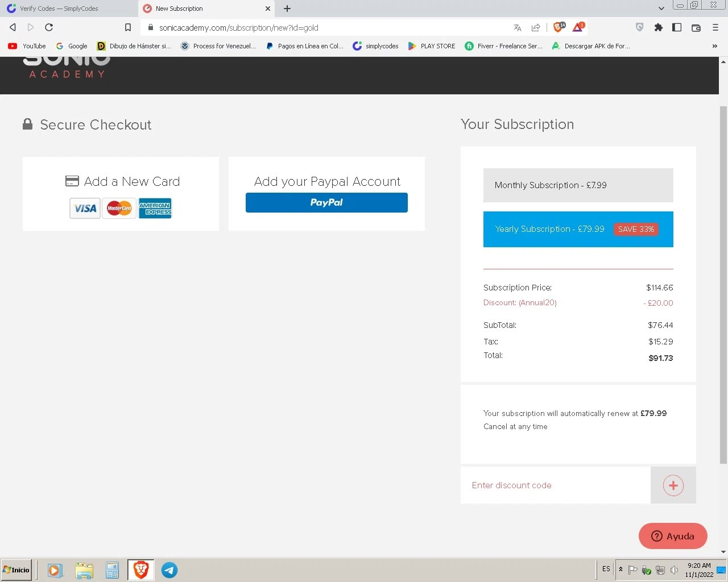Open the Brave Rewards triangle icon

click(578, 27)
